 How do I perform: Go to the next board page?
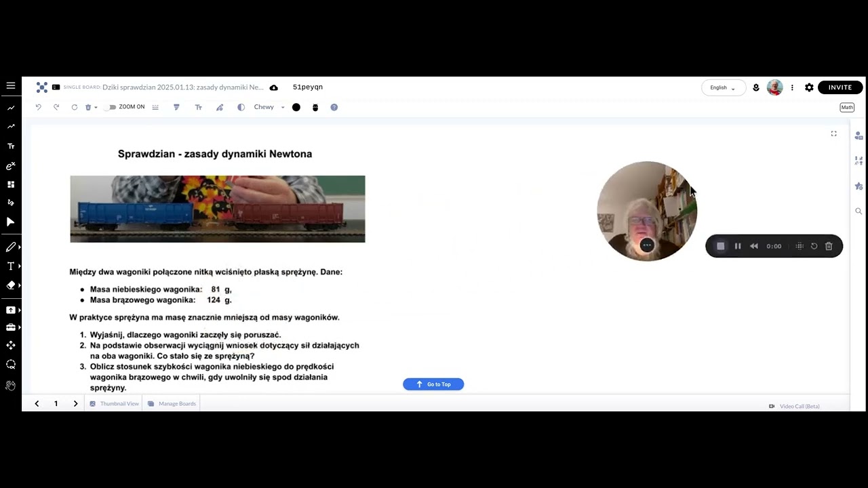75,403
